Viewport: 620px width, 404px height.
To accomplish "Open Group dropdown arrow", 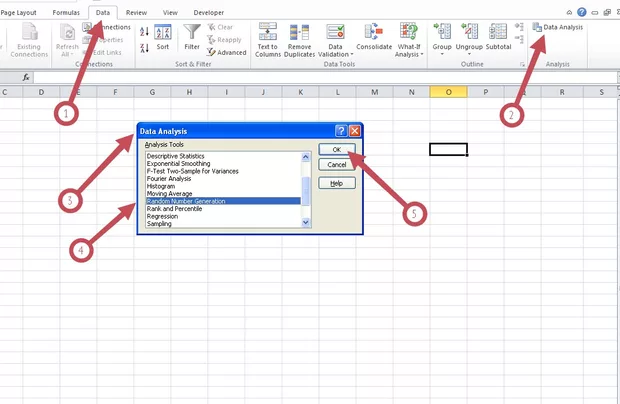I will (442, 54).
